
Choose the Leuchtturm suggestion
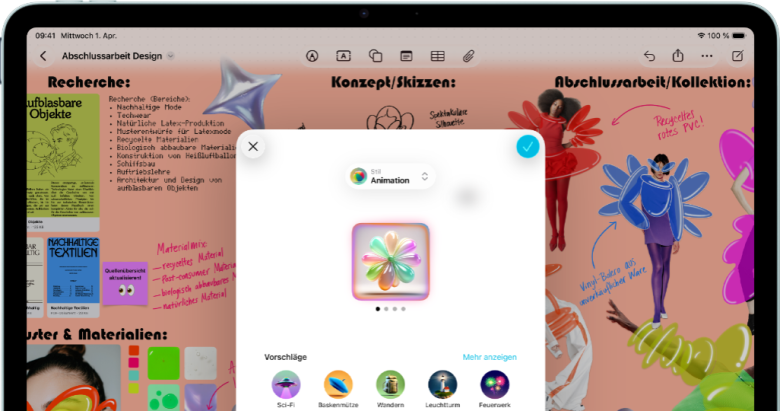tap(442, 385)
